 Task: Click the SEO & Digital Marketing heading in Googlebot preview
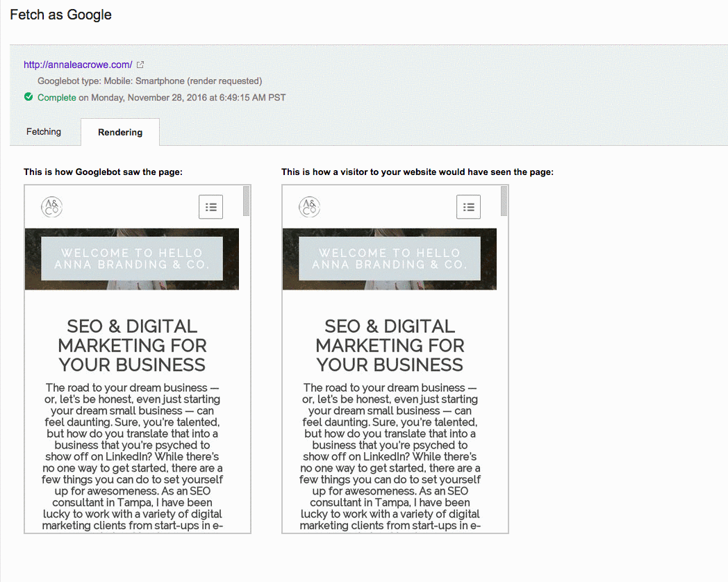pos(132,345)
